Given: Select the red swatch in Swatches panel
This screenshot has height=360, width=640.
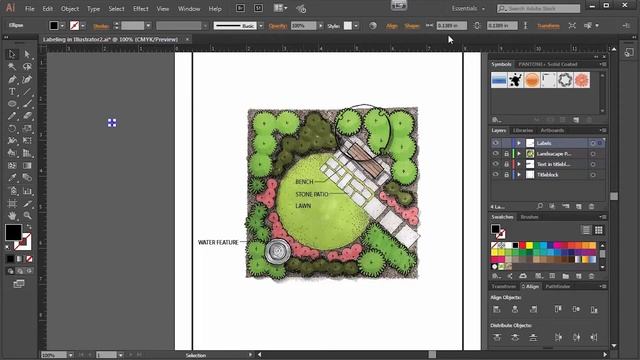Looking at the screenshot, I should pos(522,245).
